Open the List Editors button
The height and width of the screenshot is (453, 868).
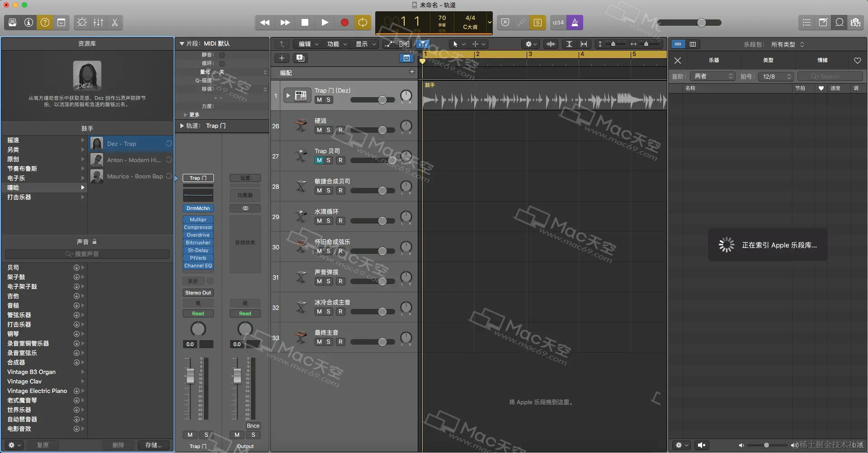(807, 23)
